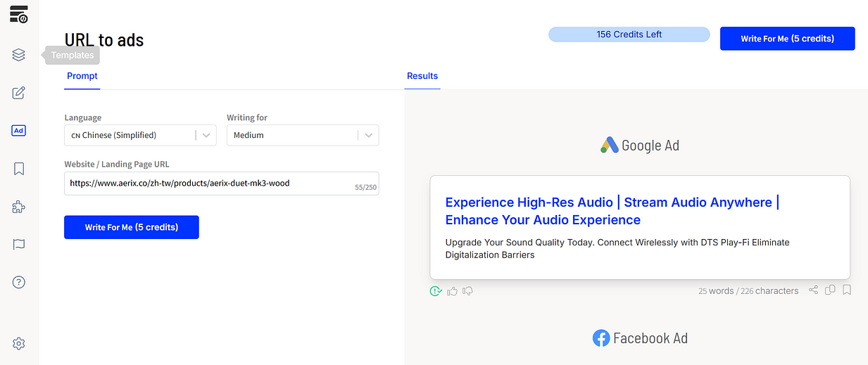This screenshot has width=868, height=365.
Task: Click Write For Me below the URL field
Action: [x=132, y=227]
